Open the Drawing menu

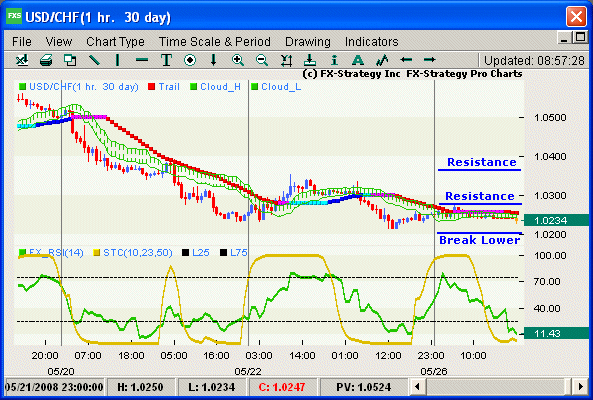[x=307, y=42]
